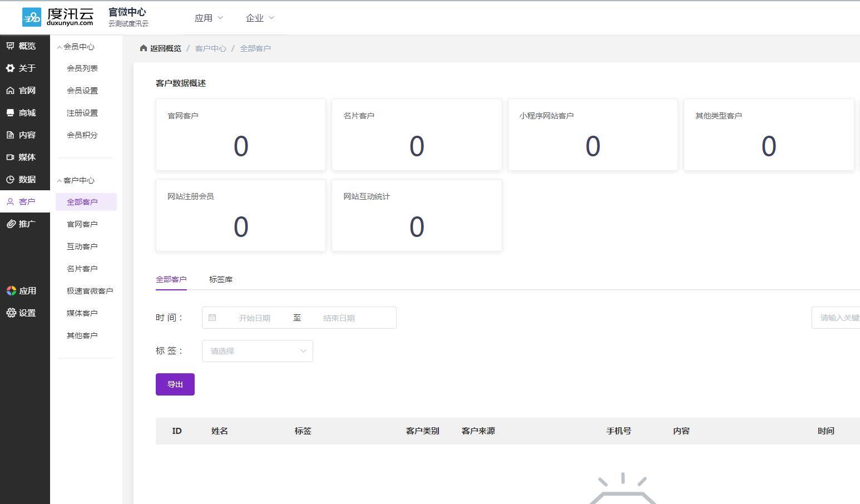Click the 客户数据概述 section heading
860x504 pixels.
(x=181, y=83)
